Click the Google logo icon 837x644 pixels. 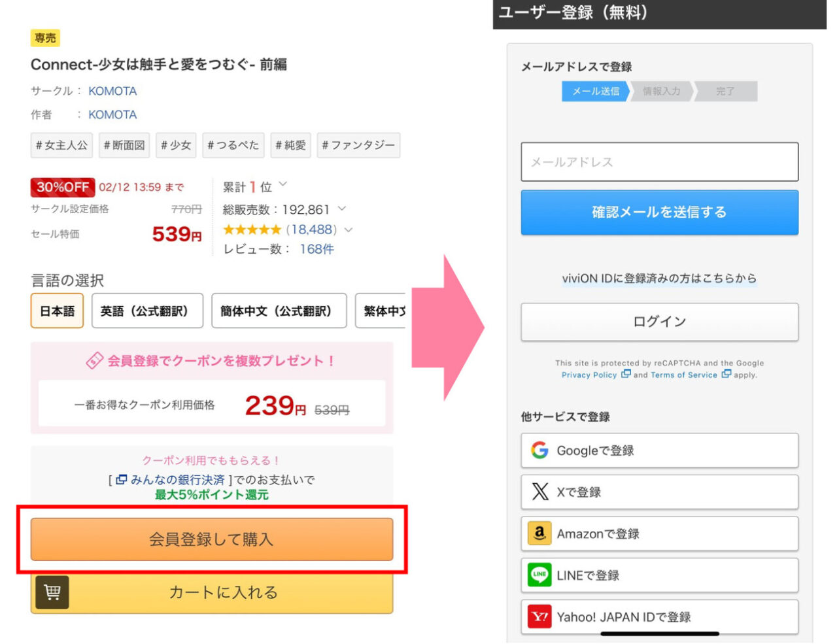point(539,450)
